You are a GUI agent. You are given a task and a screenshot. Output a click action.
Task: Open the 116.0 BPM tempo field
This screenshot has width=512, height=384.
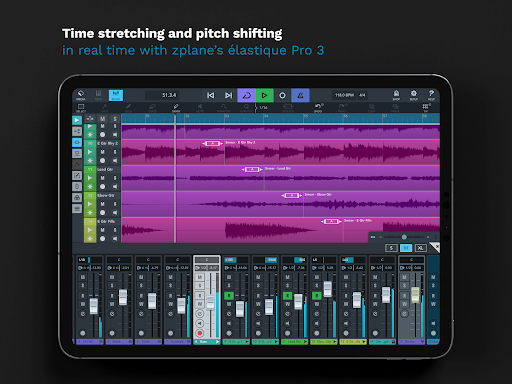[x=344, y=95]
